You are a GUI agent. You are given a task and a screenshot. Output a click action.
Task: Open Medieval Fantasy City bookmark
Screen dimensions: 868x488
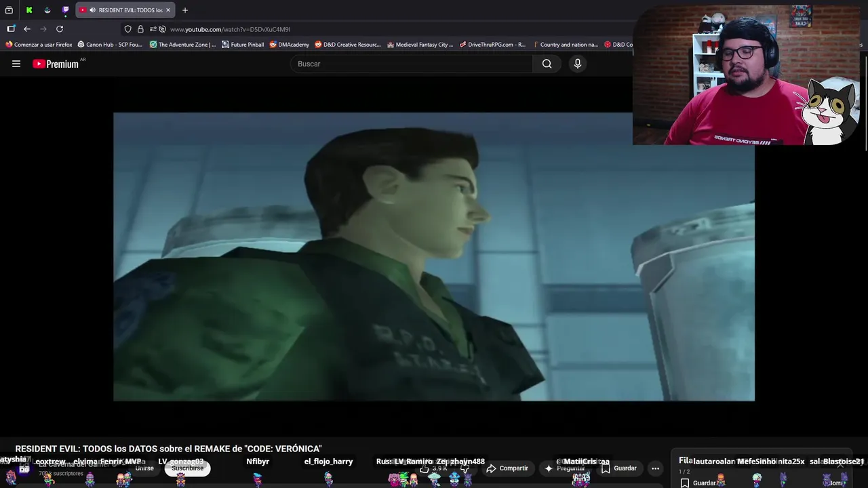[x=420, y=45]
